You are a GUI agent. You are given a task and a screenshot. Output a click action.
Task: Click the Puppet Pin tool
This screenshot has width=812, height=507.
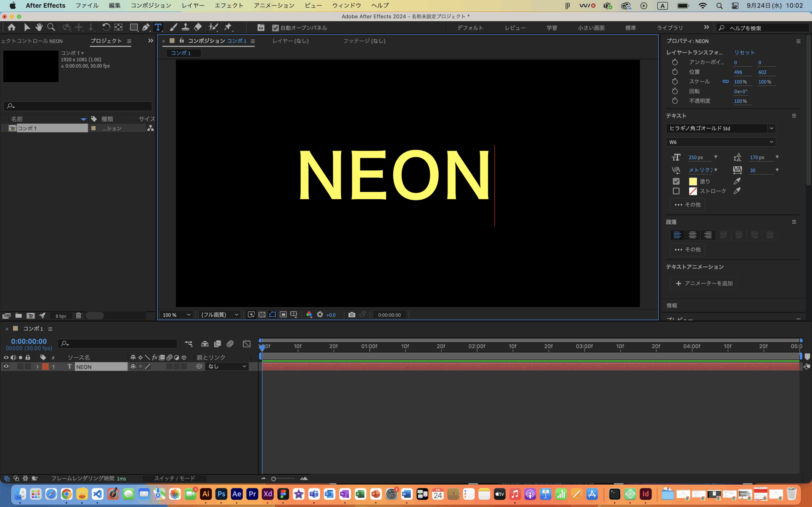click(228, 27)
